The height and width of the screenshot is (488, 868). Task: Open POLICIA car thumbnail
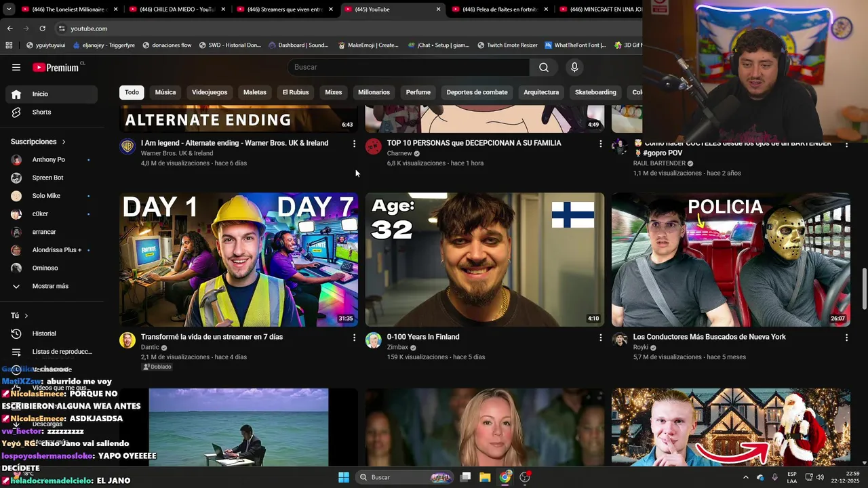pyautogui.click(x=731, y=260)
